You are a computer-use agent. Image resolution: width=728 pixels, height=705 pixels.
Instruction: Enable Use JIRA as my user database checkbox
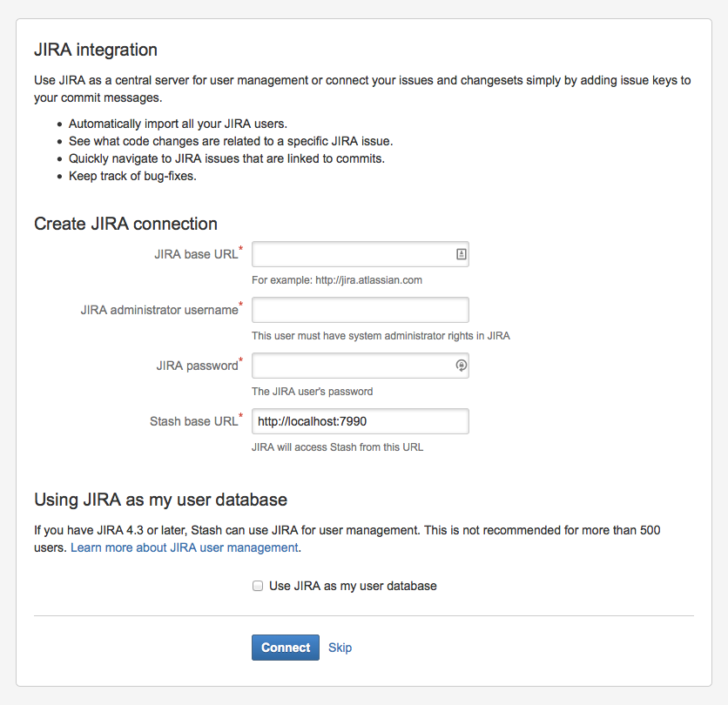(x=258, y=586)
